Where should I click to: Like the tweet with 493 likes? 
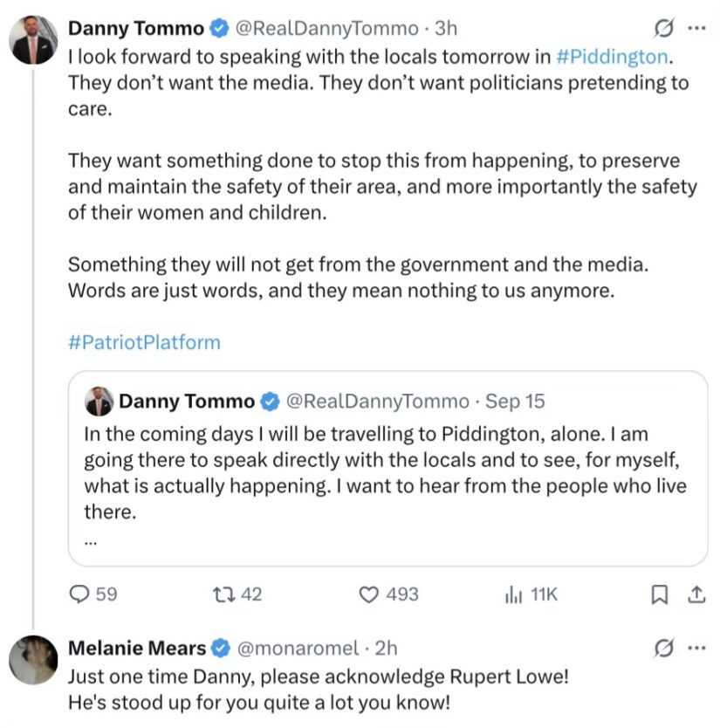pos(369,594)
